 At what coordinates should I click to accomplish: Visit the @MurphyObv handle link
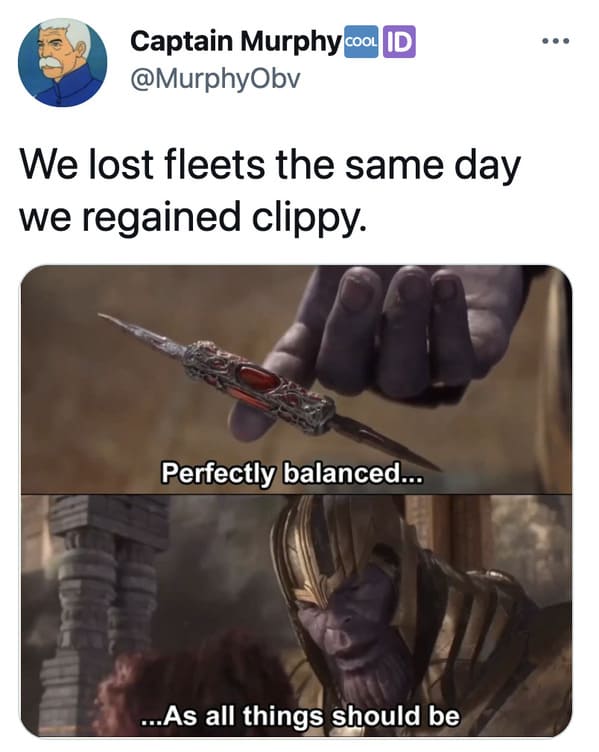click(x=215, y=79)
